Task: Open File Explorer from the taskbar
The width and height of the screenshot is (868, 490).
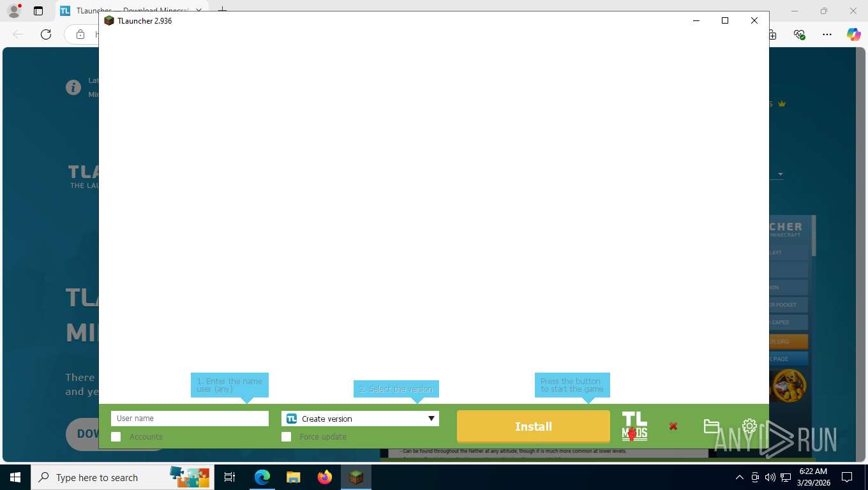Action: click(x=293, y=477)
